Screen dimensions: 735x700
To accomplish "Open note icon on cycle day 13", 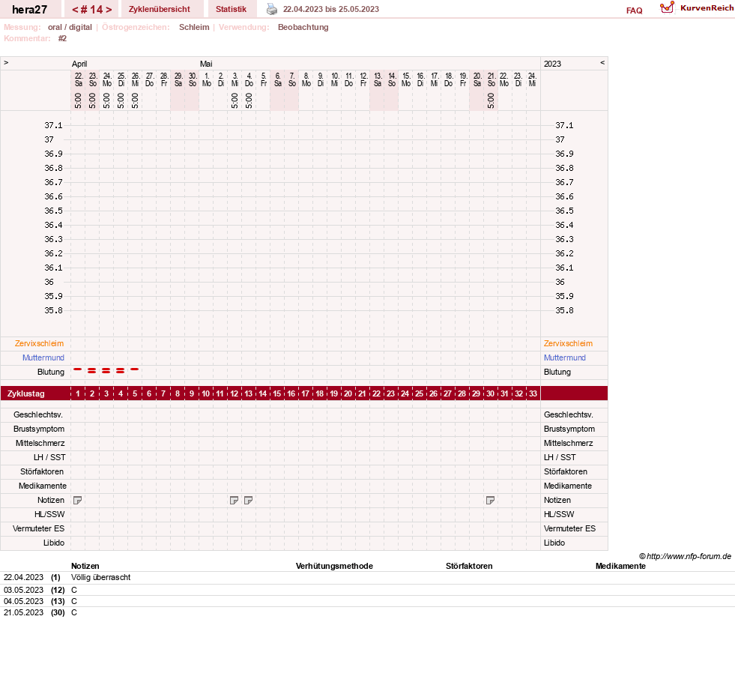I will click(249, 501).
